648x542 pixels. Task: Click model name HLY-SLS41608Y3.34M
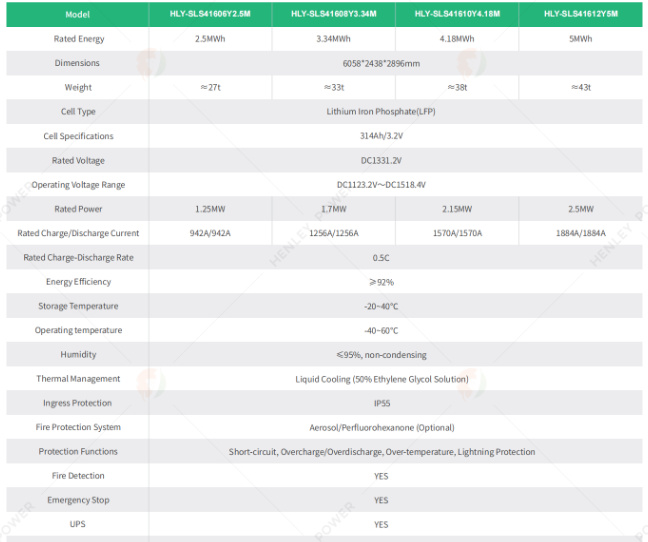pyautogui.click(x=334, y=14)
